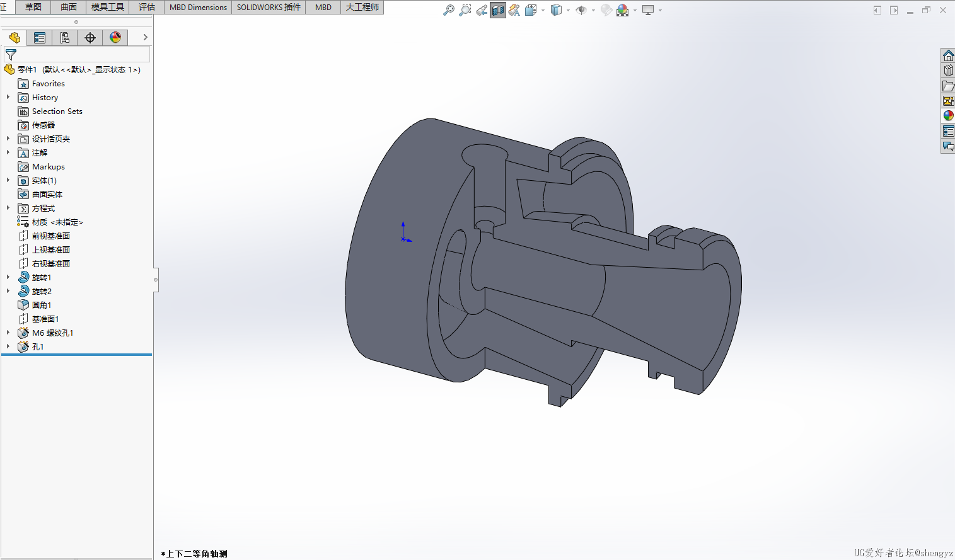Image resolution: width=955 pixels, height=560 pixels.
Task: Expand History node arrow
Action: click(x=8, y=97)
